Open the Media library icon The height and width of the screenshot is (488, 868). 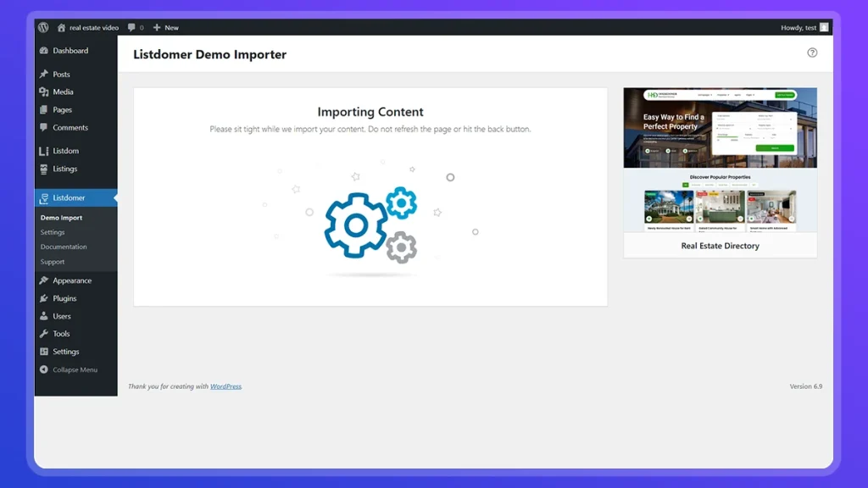45,91
